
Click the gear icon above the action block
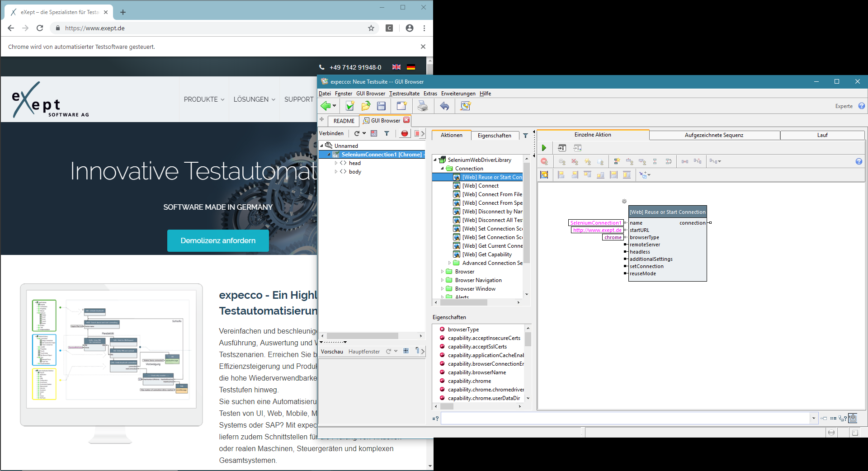click(624, 201)
